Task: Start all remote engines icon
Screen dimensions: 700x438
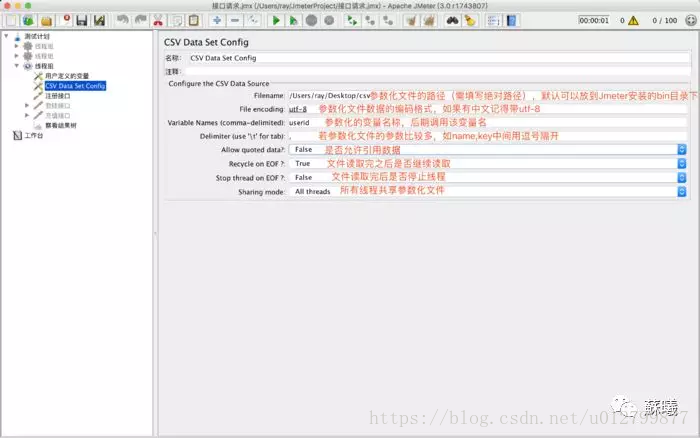Action: click(x=352, y=21)
